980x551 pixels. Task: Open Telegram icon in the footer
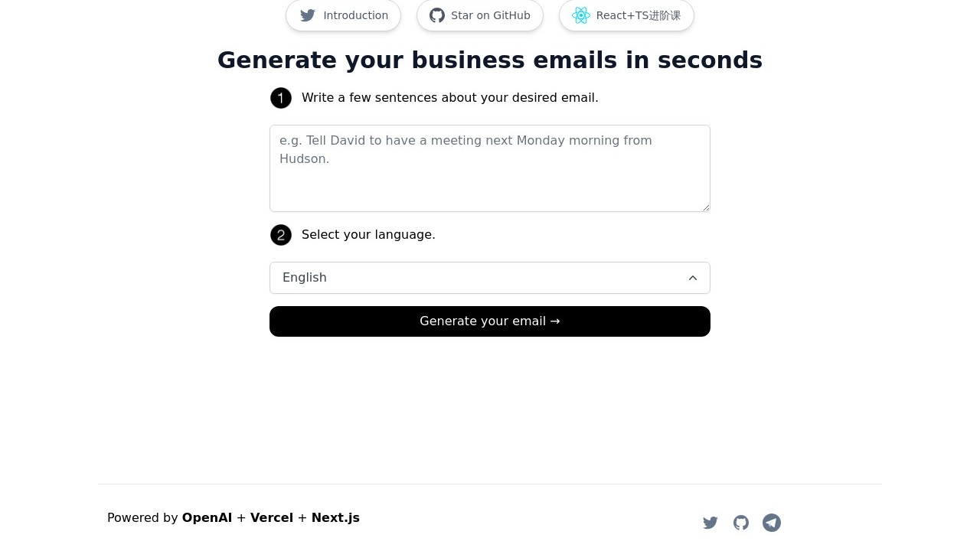[x=772, y=523]
